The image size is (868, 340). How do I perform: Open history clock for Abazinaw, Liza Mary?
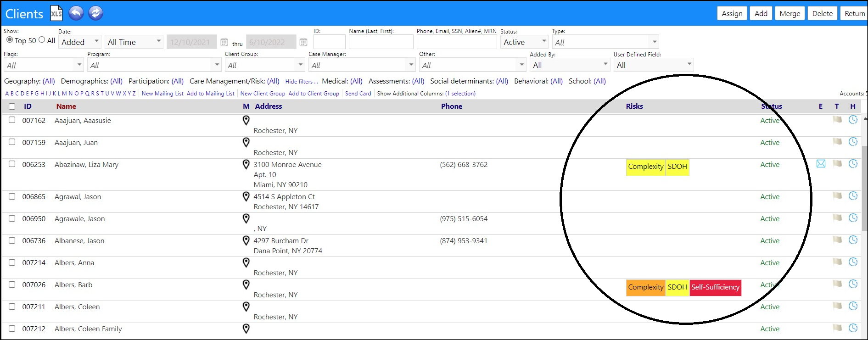(x=853, y=164)
